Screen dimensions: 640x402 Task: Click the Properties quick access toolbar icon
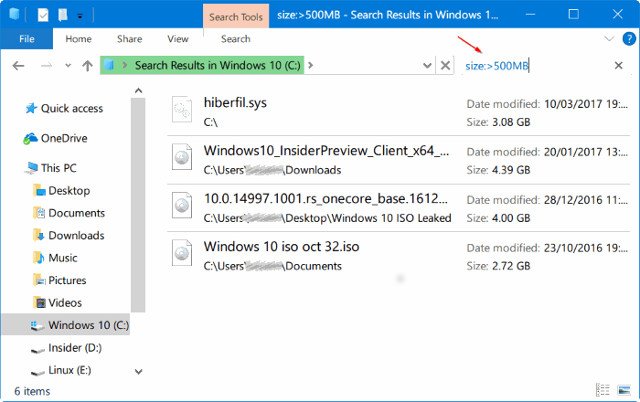click(x=43, y=15)
